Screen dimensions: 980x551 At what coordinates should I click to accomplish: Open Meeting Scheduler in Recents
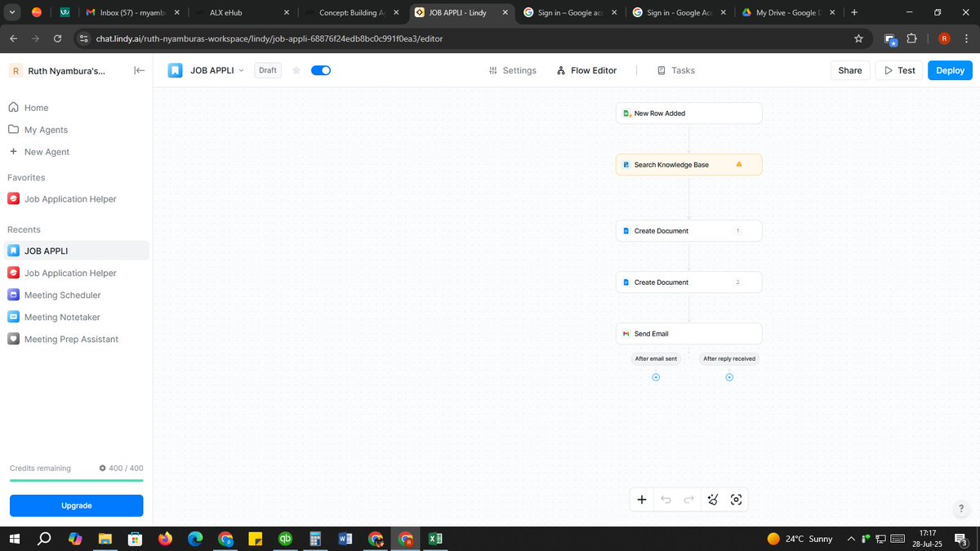[x=76, y=295]
